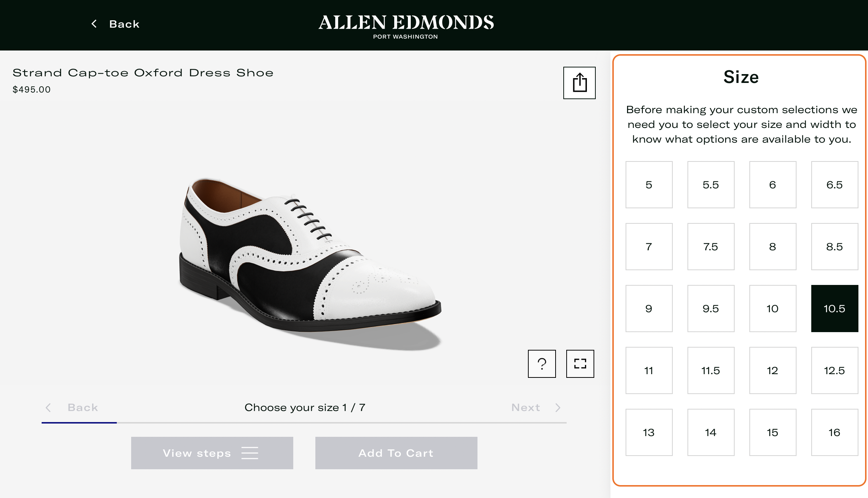The width and height of the screenshot is (868, 498).
Task: Click the header Back arrow icon
Action: (94, 24)
